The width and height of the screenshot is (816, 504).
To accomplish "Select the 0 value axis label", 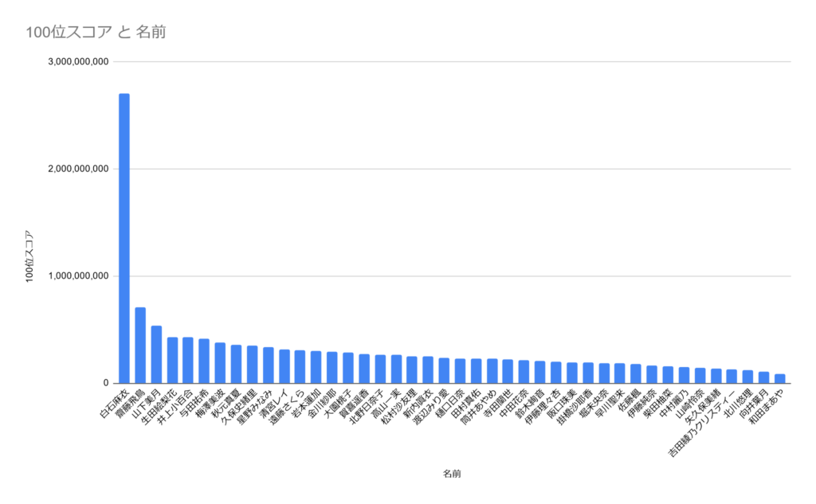I will [x=106, y=383].
